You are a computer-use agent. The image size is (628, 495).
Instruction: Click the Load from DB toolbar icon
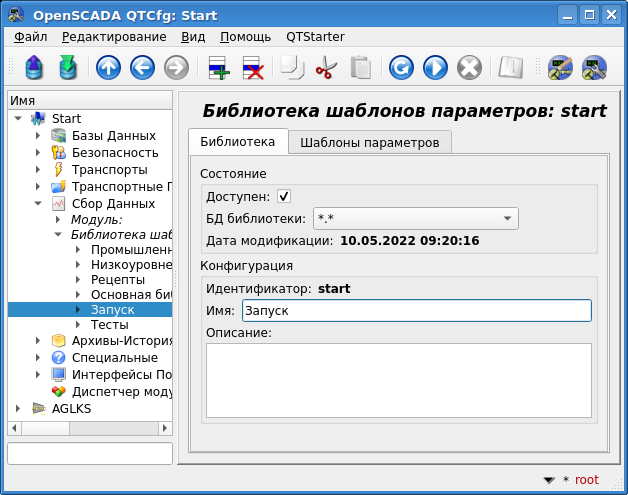click(34, 67)
